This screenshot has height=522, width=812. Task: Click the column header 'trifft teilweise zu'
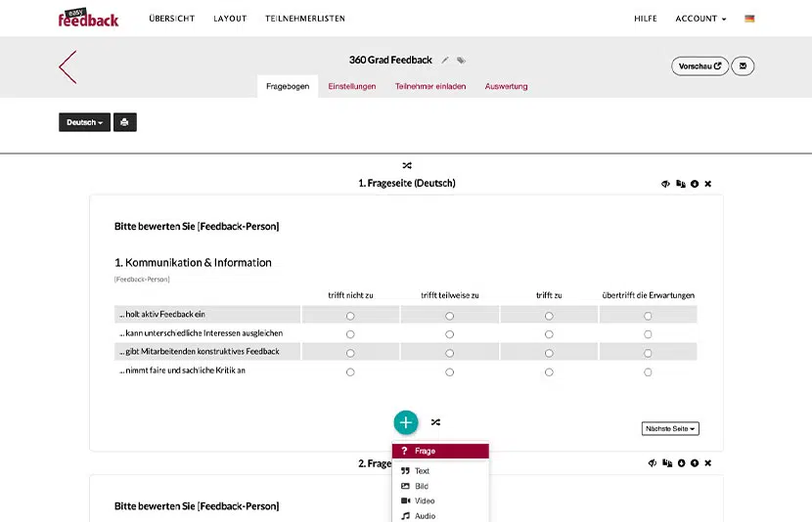click(449, 295)
